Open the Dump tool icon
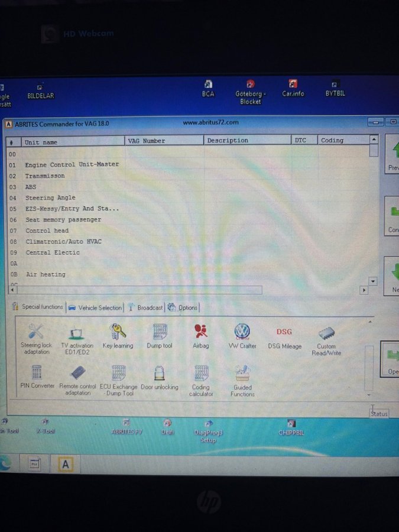399x532 pixels. coord(159,333)
